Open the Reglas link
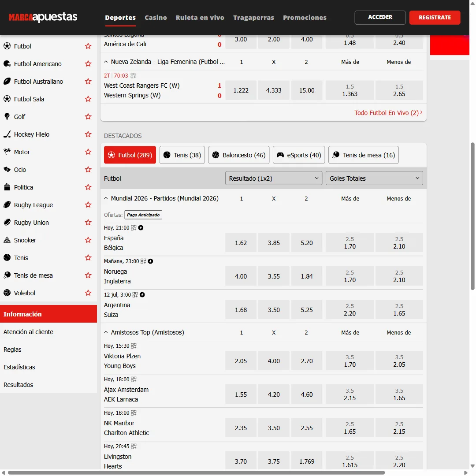The height and width of the screenshot is (476, 476). tap(12, 350)
